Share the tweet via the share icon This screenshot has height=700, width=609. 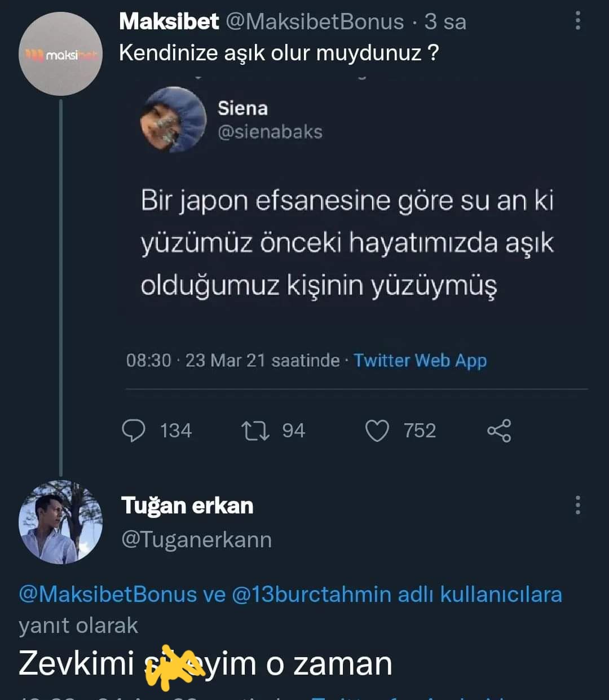[499, 431]
